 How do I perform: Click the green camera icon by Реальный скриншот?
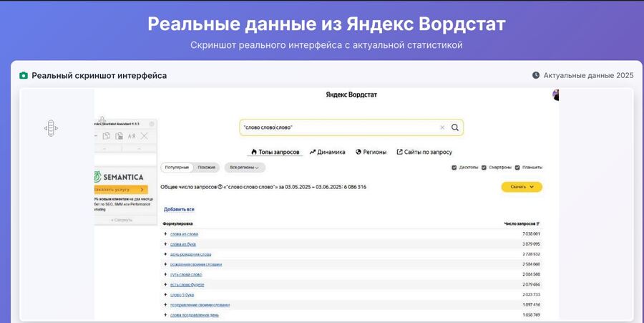click(x=24, y=75)
